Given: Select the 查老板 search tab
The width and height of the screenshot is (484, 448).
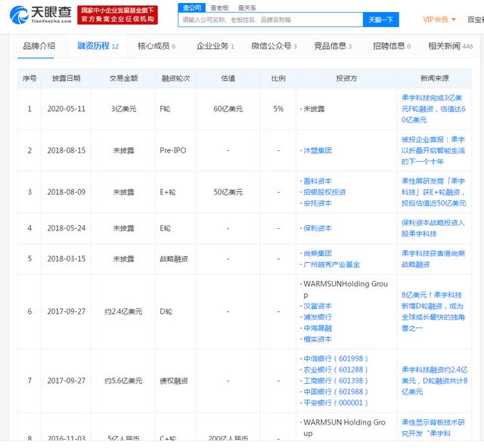Looking at the screenshot, I should coord(221,7).
